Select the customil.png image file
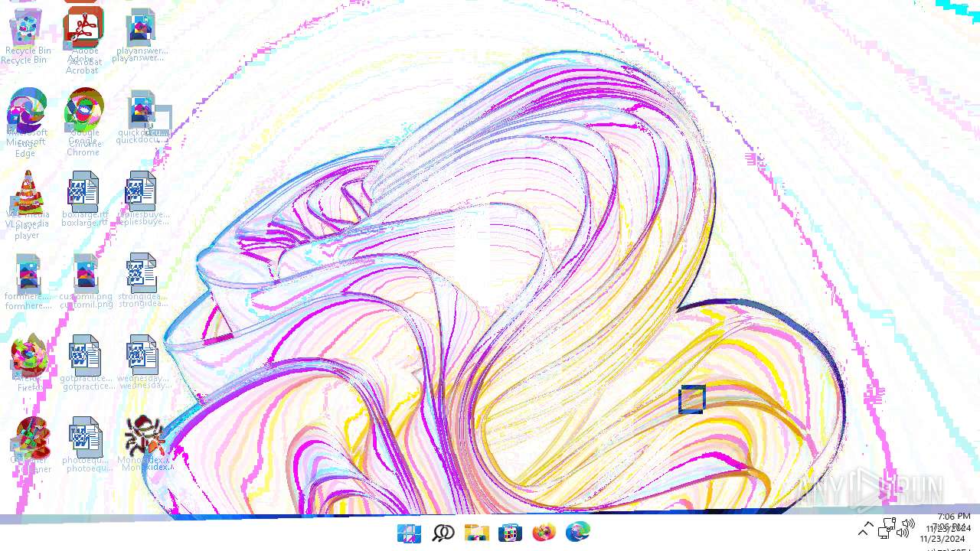Viewport: 980px width, 551px height. 86,282
